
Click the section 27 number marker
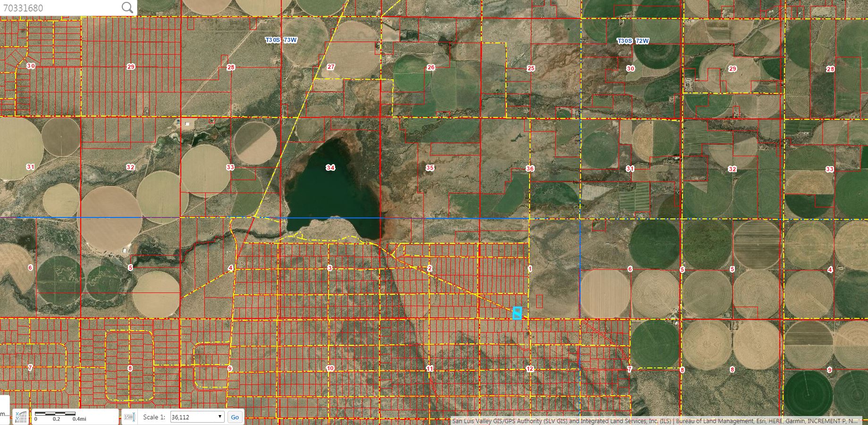click(331, 67)
